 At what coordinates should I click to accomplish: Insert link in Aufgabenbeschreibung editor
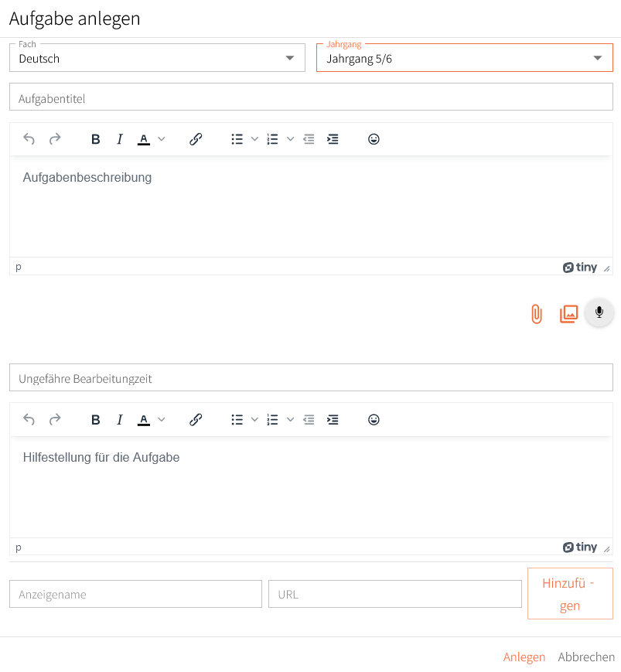pos(196,139)
